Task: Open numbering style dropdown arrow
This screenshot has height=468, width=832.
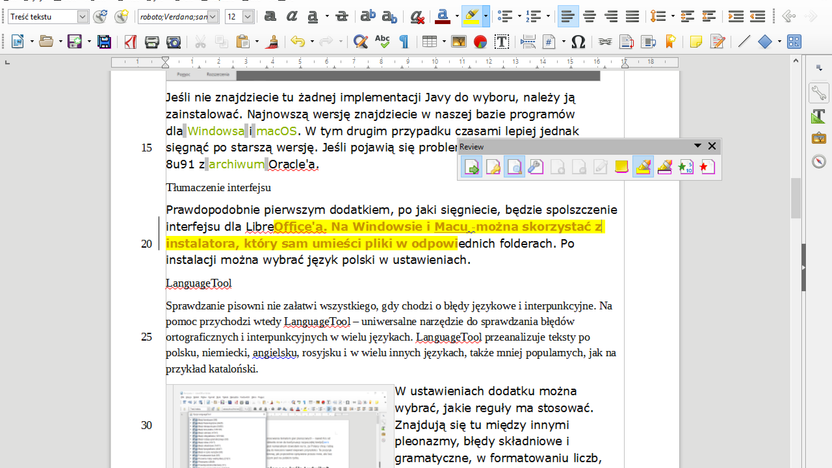Action: (548, 16)
